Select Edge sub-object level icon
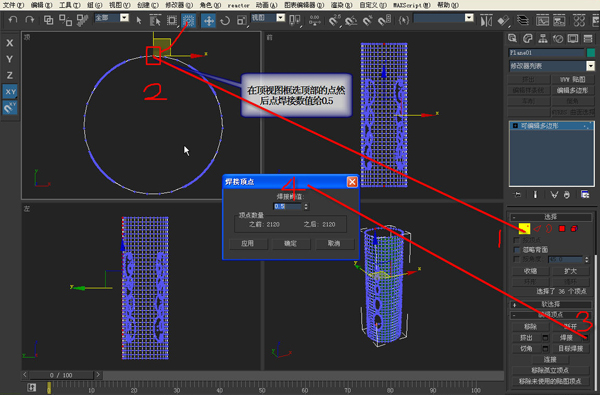Screen dimensions: 600x395 pyautogui.click(x=537, y=229)
